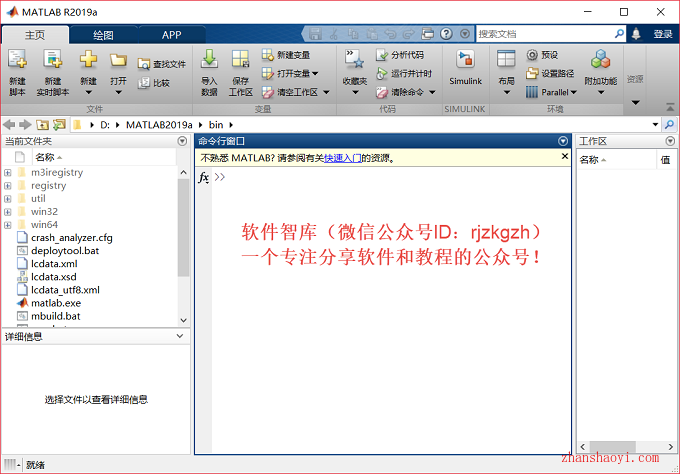Screen dimensions: 680x474
Task: Click 设置路径 (set path)
Action: [550, 74]
